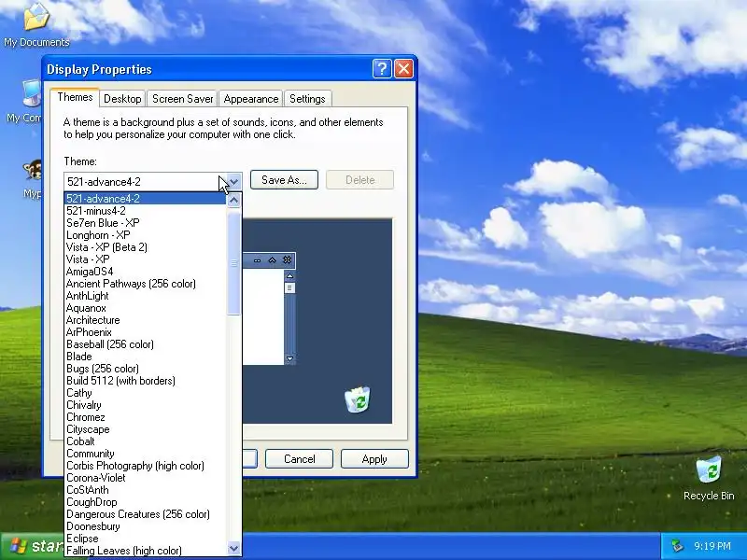
Task: Select the Chromez theme
Action: coord(146,417)
